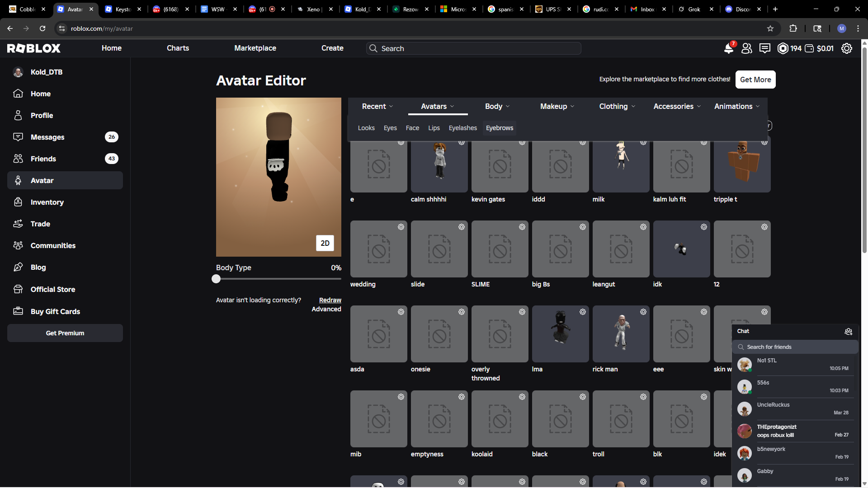Open the THEprotagonizt chat conversation
This screenshot has height=488, width=868.
pos(795,431)
